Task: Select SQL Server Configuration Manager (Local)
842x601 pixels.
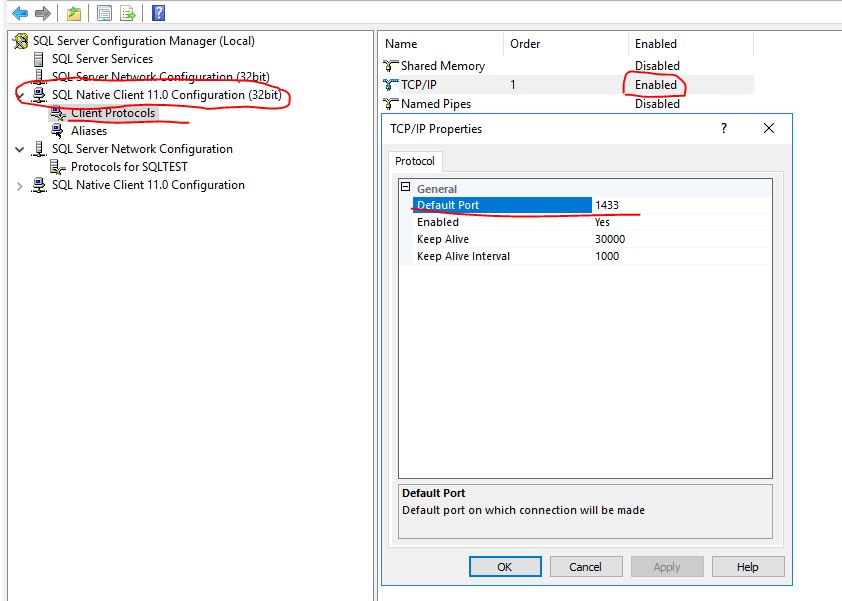Action: (x=143, y=41)
